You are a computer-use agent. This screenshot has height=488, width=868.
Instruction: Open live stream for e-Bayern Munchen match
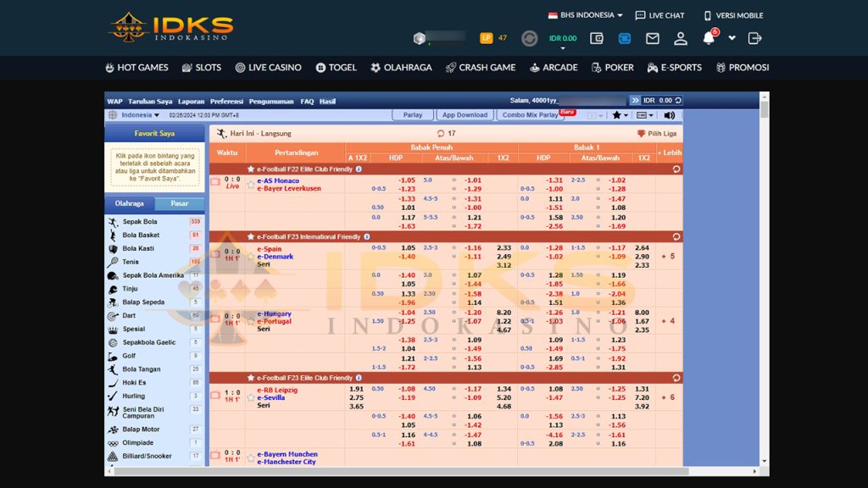215,455
